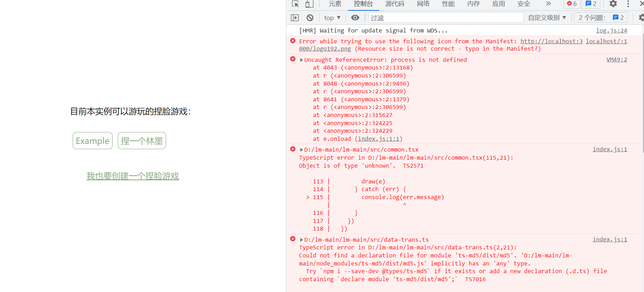Open index.js:1:1 link in stack trace
The width and height of the screenshot is (644, 292).
click(379, 139)
